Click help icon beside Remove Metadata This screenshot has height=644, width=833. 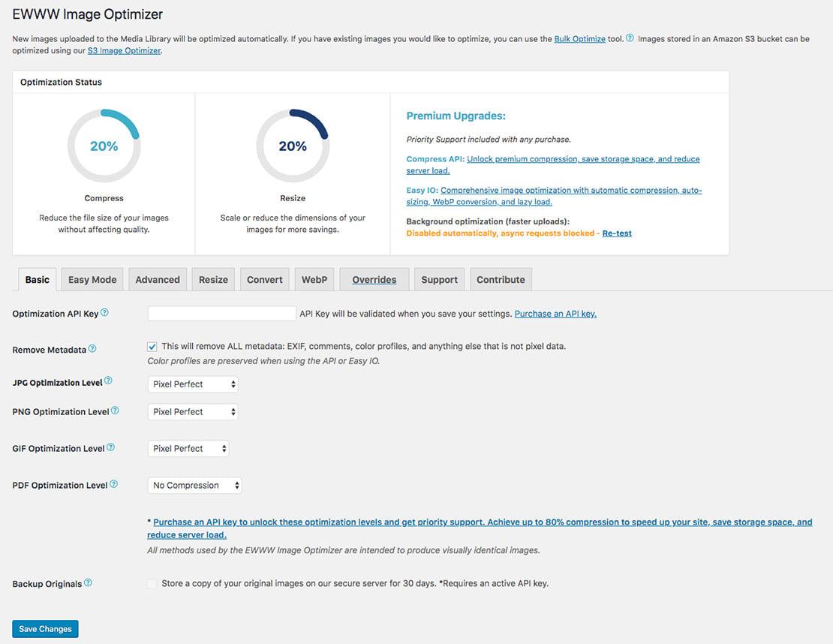[x=92, y=348]
